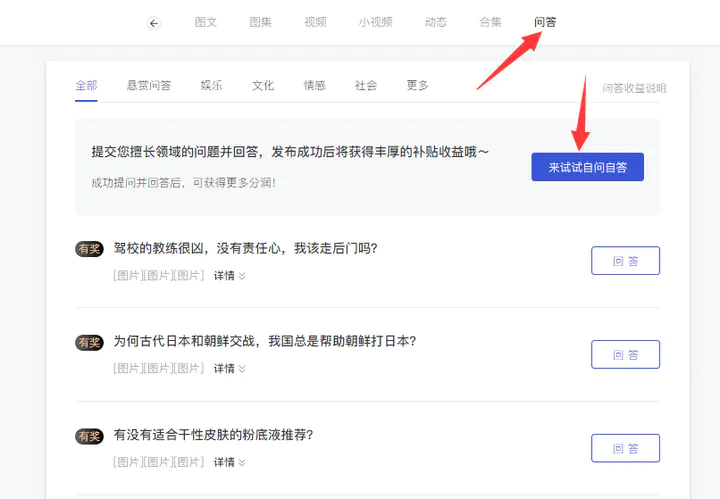Click [图片] placeholders under 驾校 question
This screenshot has height=499, width=720.
[158, 275]
